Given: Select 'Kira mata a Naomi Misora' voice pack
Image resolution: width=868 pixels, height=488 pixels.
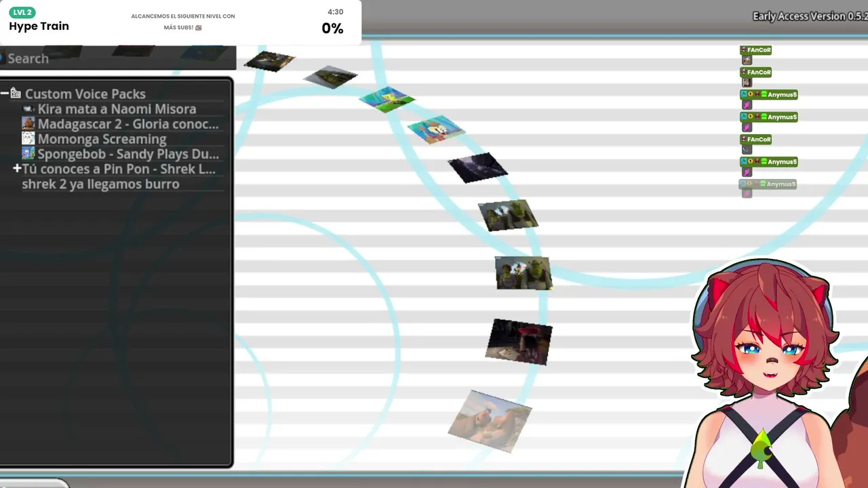Looking at the screenshot, I should point(117,109).
